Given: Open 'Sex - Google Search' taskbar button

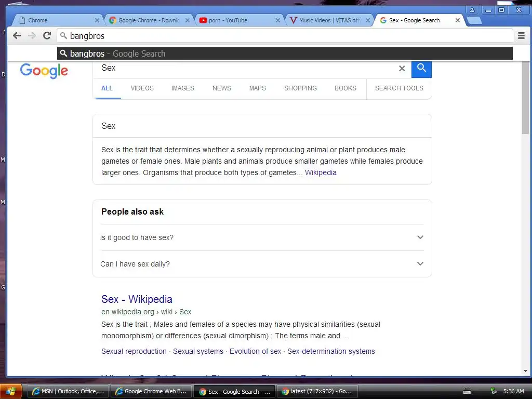Looking at the screenshot, I should click(235, 391).
